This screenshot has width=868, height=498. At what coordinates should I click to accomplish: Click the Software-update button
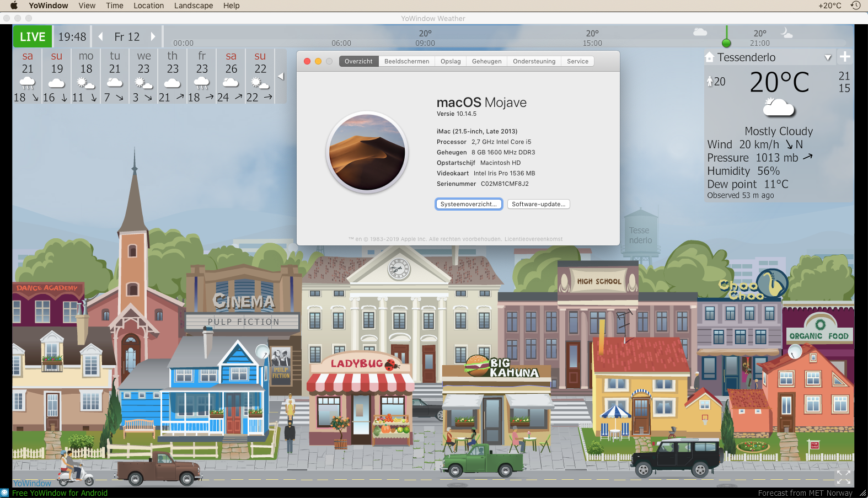538,204
